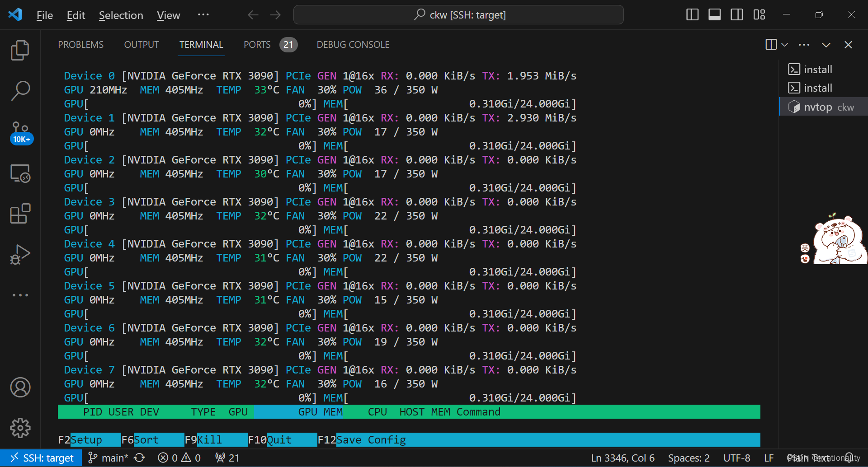Open the Search view in activity bar
This screenshot has width=868, height=467.
[x=20, y=90]
